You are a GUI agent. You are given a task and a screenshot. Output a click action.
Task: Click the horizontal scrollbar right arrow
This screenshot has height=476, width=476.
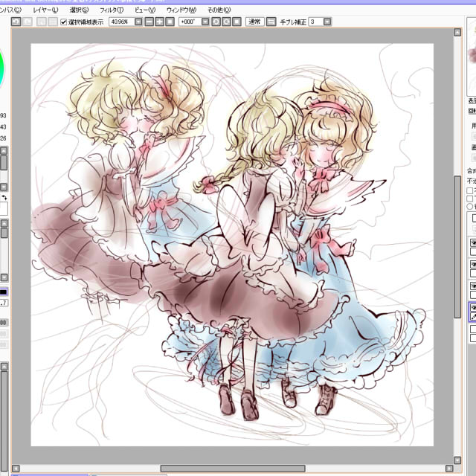[x=449, y=469]
